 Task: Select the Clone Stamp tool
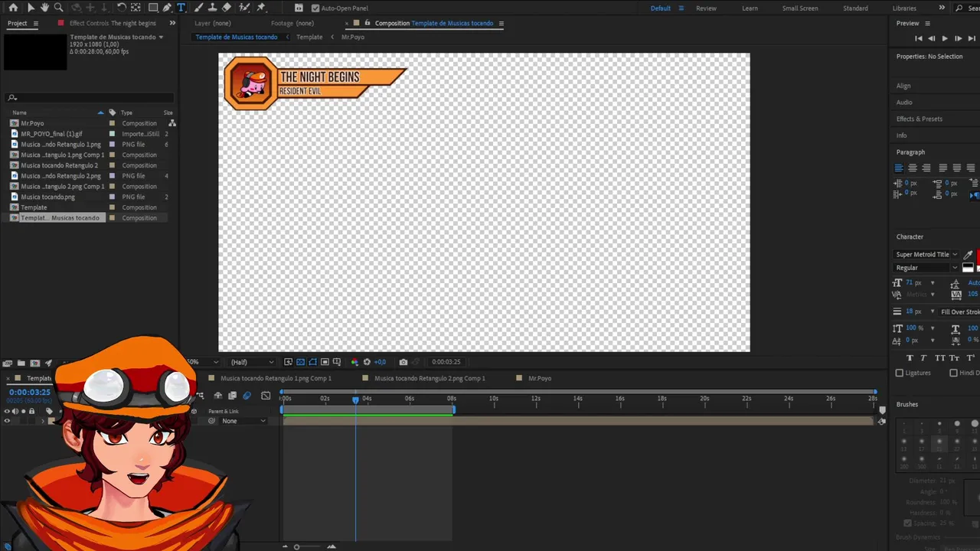tap(213, 8)
